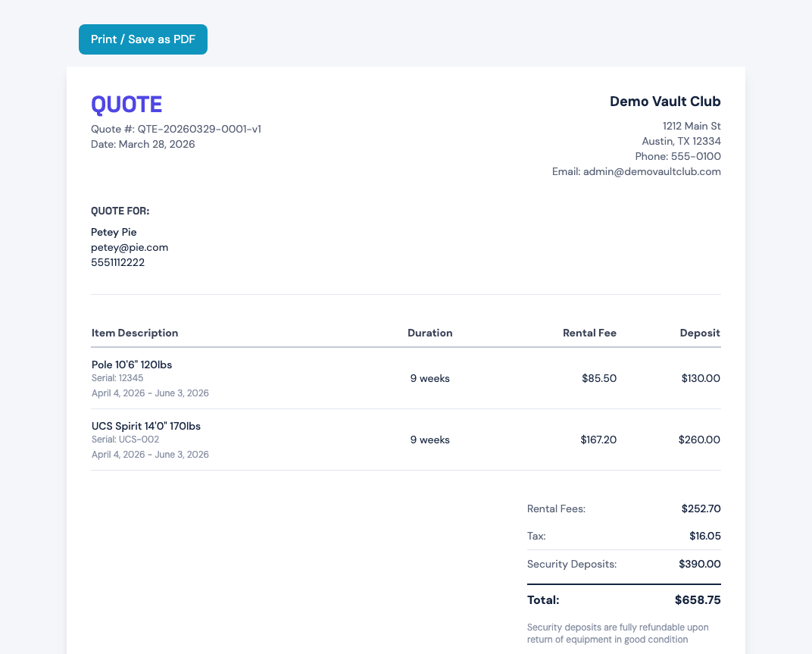
Task: Click the Duration column header
Action: pos(429,333)
